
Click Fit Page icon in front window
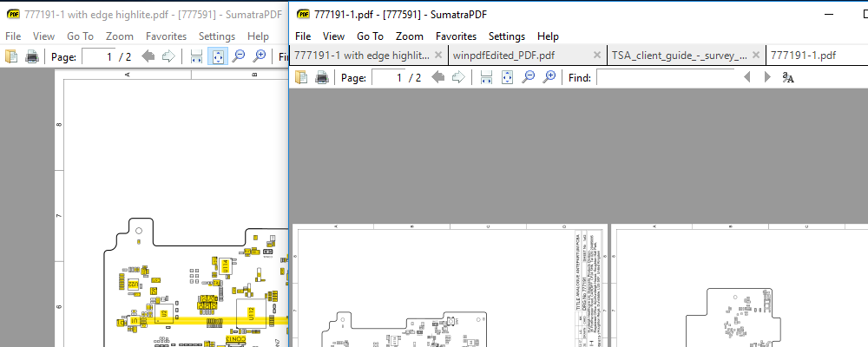(x=507, y=77)
